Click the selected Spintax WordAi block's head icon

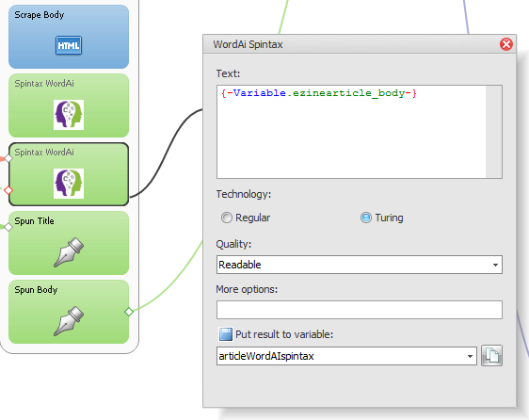pos(69,184)
